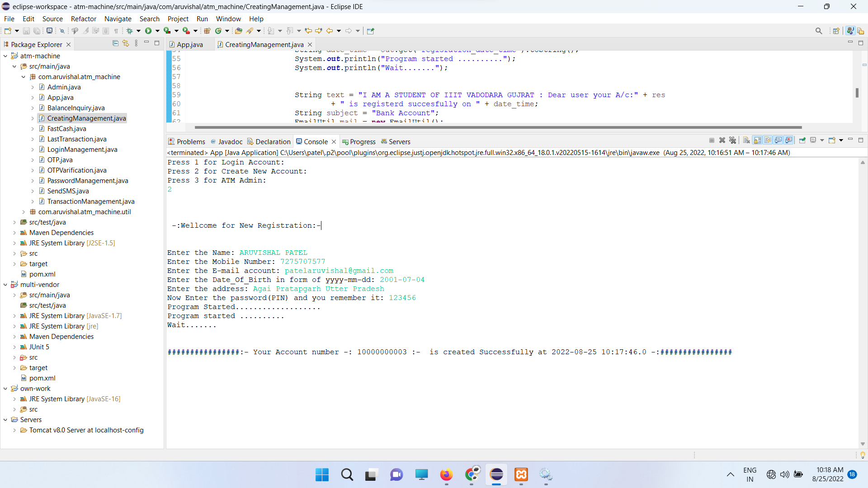Collapse the com.aruvishal.atm_machine package
The width and height of the screenshot is (868, 488).
[x=24, y=77]
